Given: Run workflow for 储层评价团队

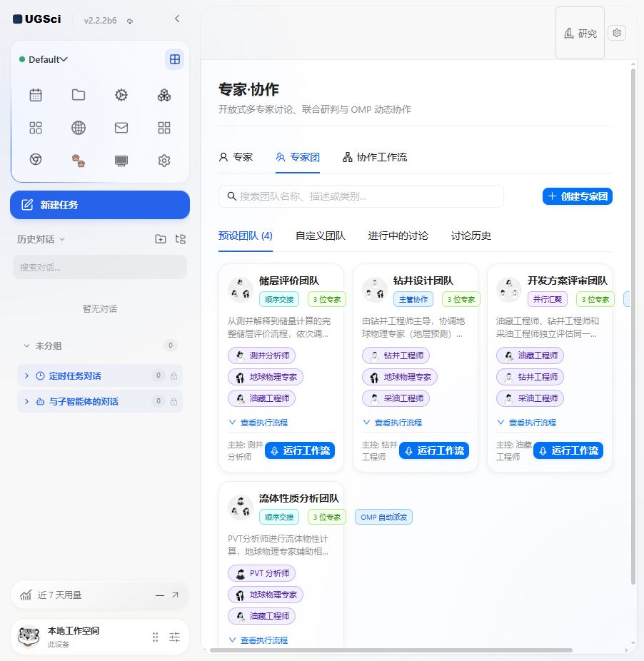Looking at the screenshot, I should (300, 450).
